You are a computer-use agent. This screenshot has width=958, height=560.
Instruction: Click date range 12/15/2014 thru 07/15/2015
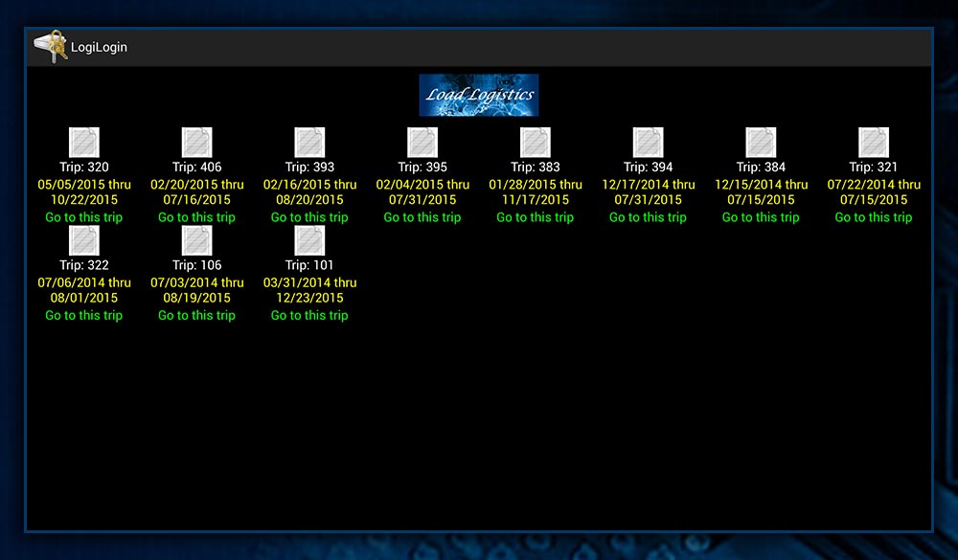coord(762,192)
